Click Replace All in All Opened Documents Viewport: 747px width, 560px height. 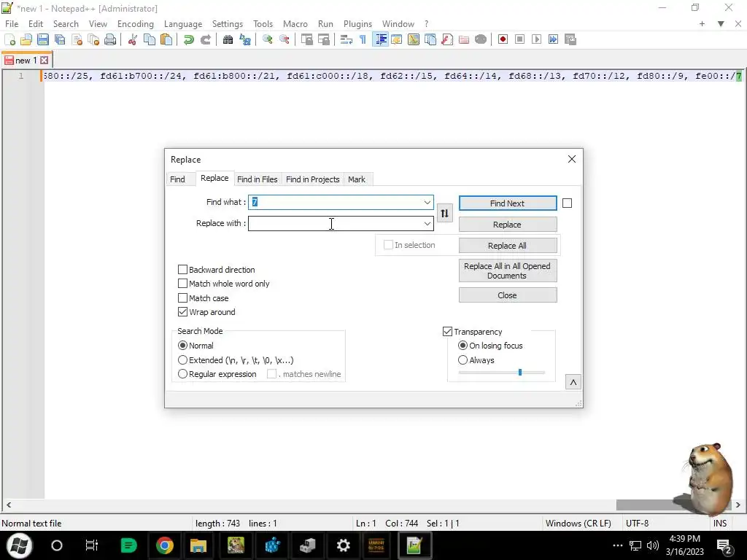[x=508, y=271]
